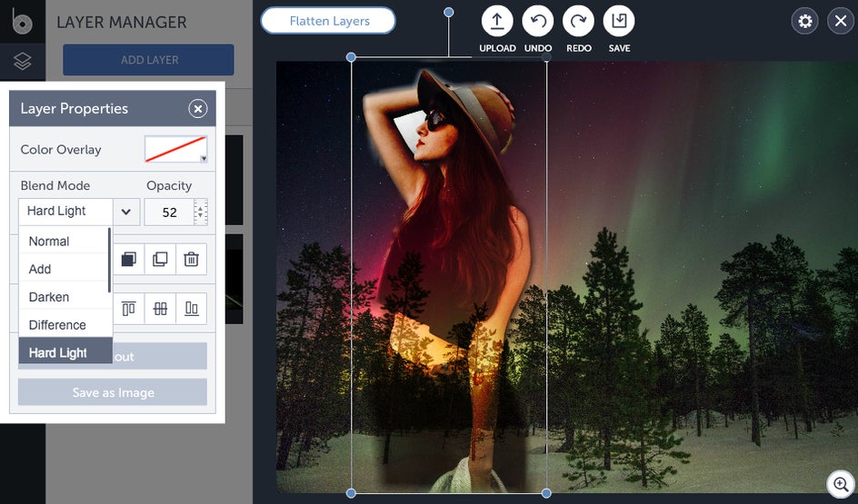The image size is (858, 504).
Task: Click the Add Layer button
Action: pos(148,60)
